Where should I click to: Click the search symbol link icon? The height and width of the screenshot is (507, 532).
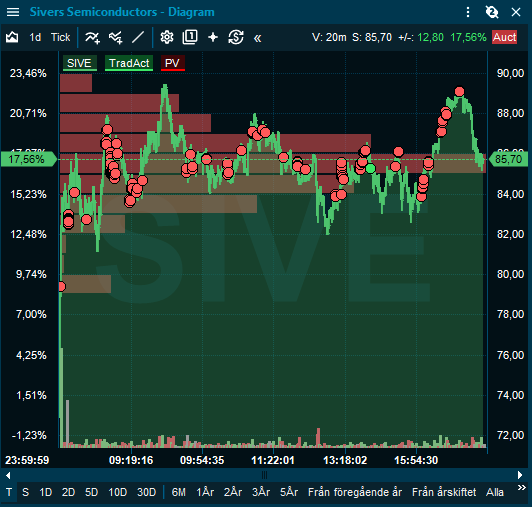point(492,12)
